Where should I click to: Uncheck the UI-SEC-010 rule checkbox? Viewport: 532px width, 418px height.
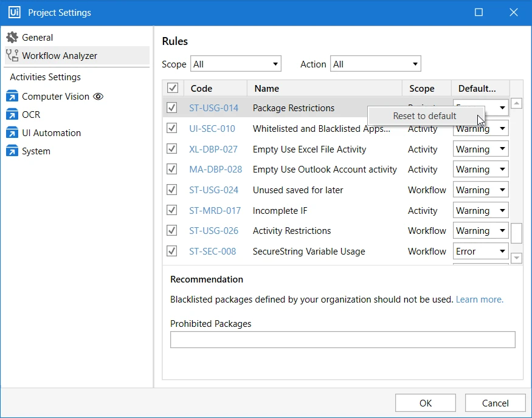click(171, 128)
